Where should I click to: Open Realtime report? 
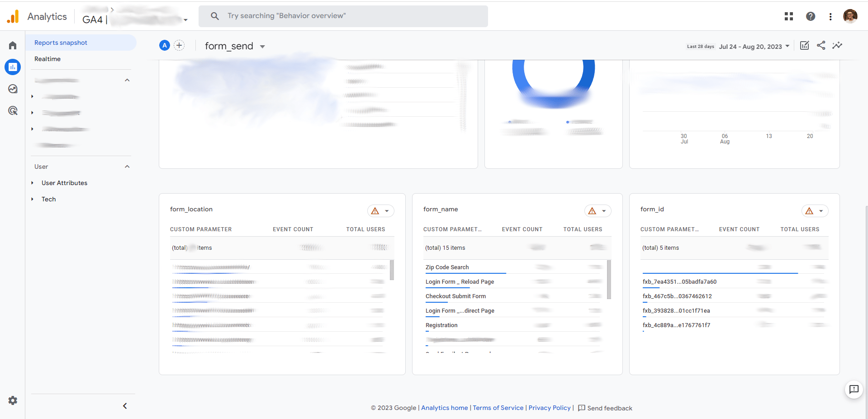(47, 59)
